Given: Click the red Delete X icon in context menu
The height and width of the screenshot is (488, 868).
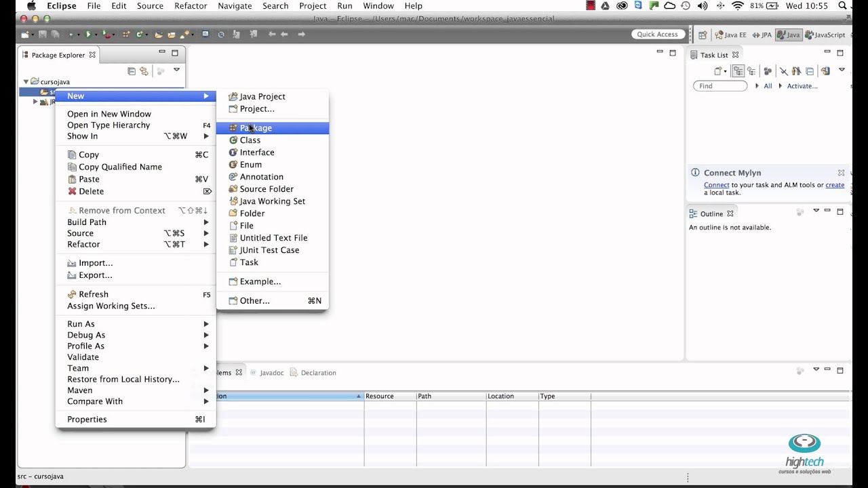Looking at the screenshot, I should (72, 191).
